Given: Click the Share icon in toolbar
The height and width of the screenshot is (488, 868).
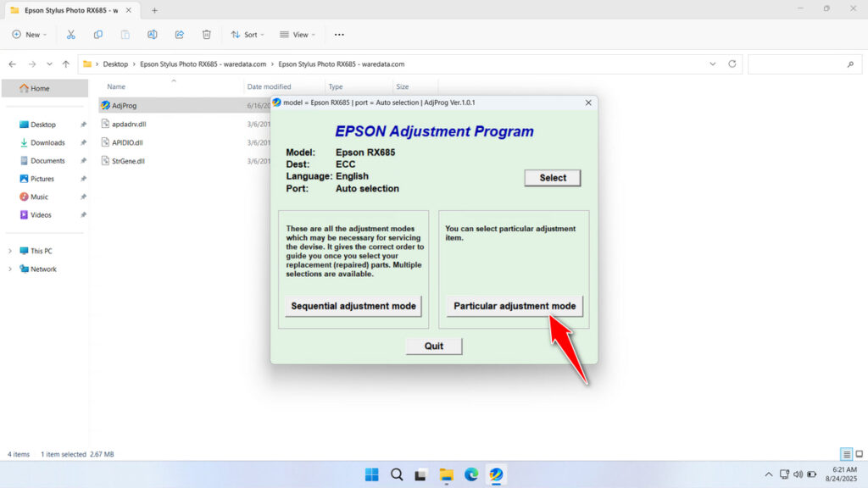Looking at the screenshot, I should point(180,34).
